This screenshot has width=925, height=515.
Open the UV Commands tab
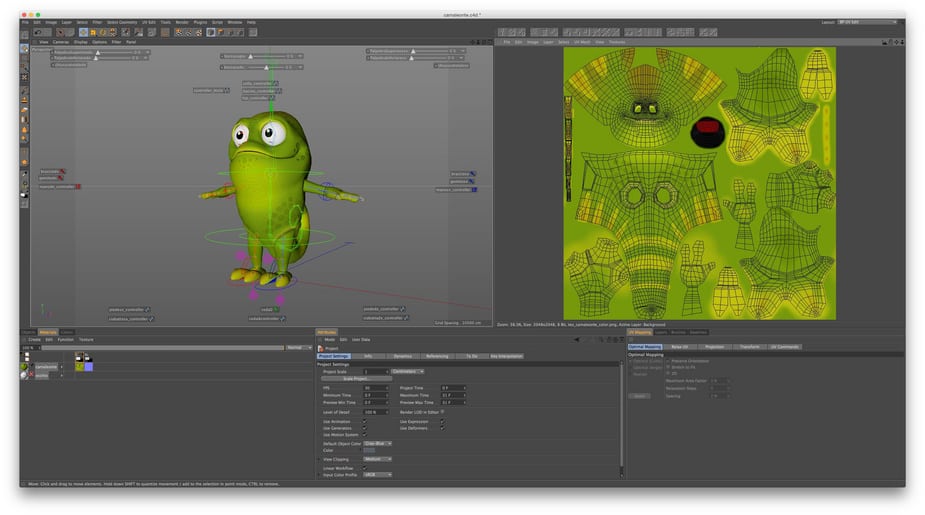tap(784, 347)
